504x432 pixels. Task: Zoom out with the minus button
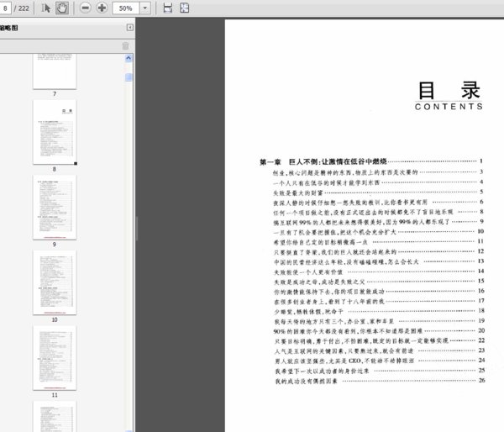pyautogui.click(x=85, y=8)
